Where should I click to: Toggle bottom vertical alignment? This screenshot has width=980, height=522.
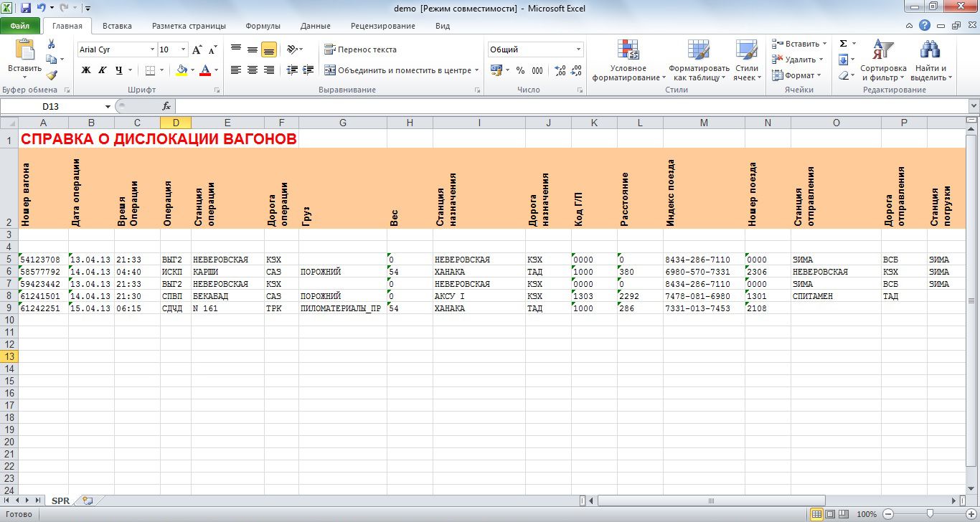[x=269, y=49]
